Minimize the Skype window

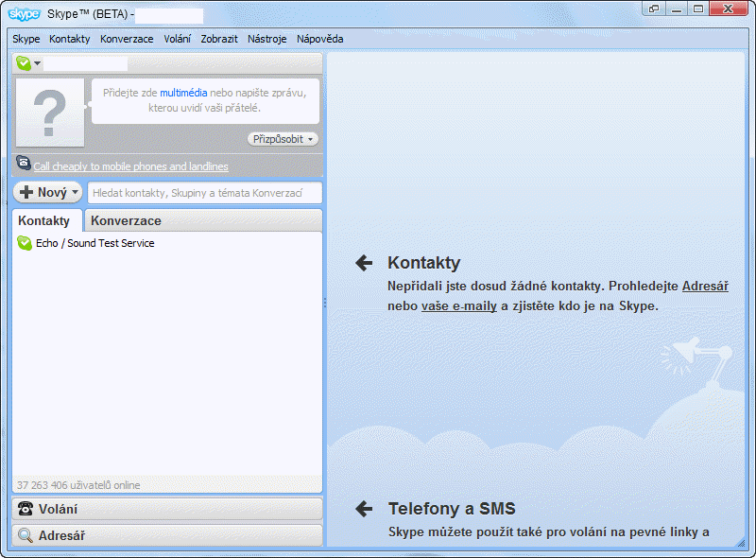677,9
